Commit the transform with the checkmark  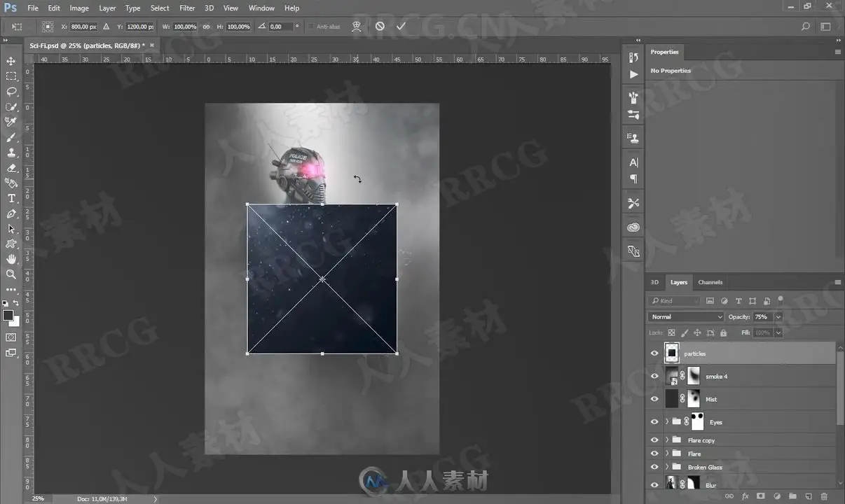pos(401,26)
